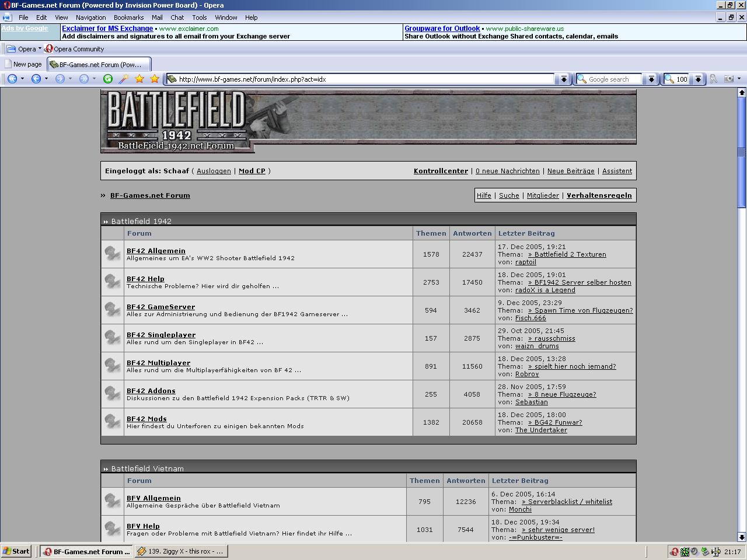Click the Ausloggen link
The height and width of the screenshot is (560, 747).
coord(214,171)
